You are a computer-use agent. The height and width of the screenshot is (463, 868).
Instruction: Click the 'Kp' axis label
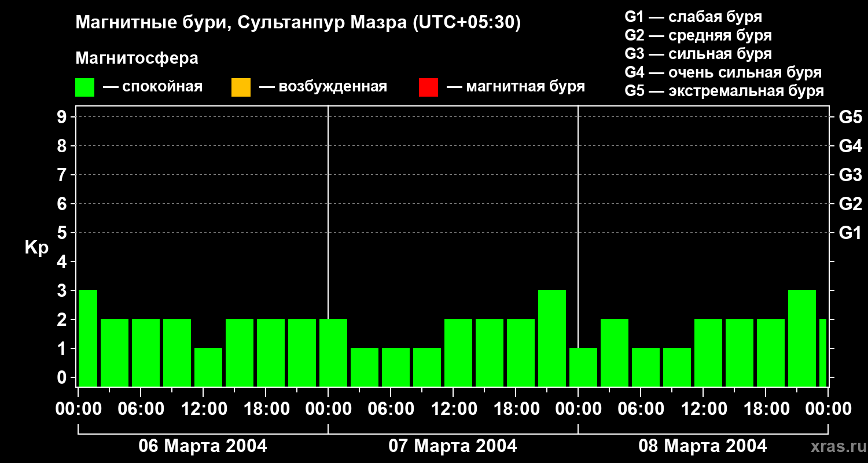coord(36,248)
